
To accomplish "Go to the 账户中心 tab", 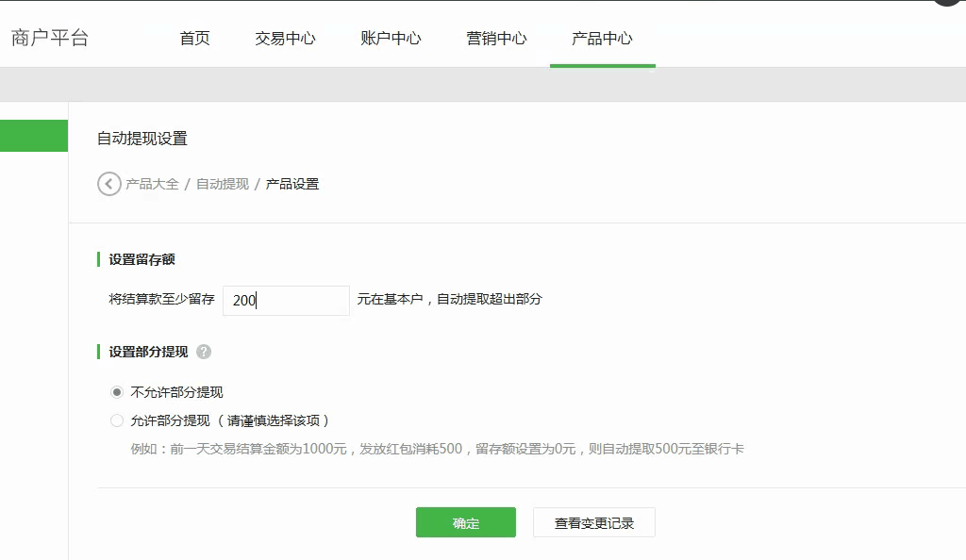I will 391,39.
